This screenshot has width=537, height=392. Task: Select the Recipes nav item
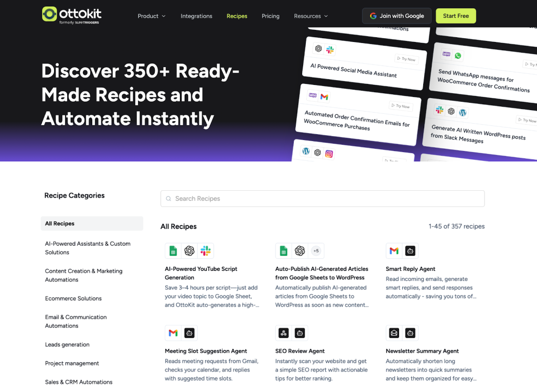pos(237,16)
